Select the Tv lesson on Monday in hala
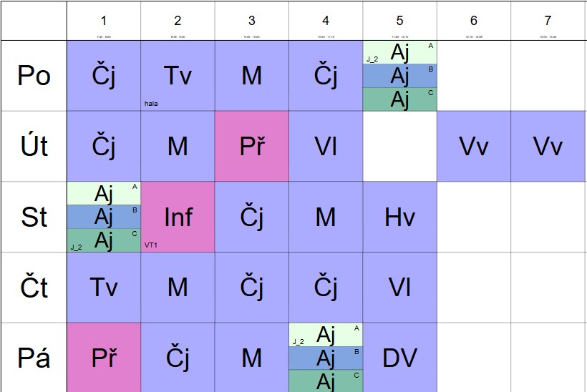 tap(178, 76)
